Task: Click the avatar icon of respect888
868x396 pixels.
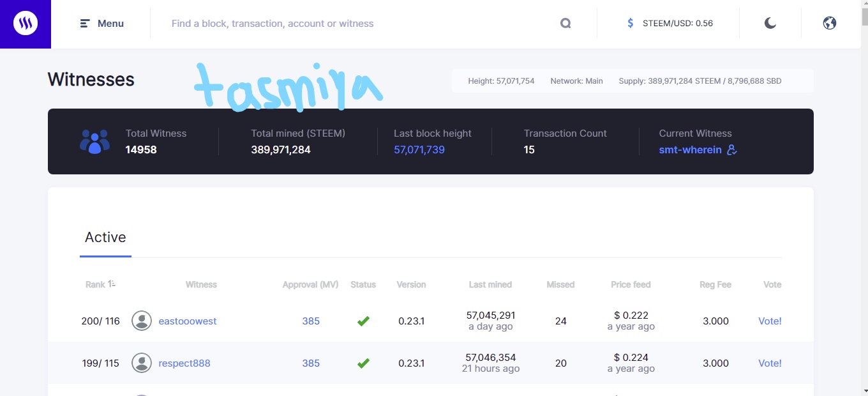Action: (x=142, y=363)
